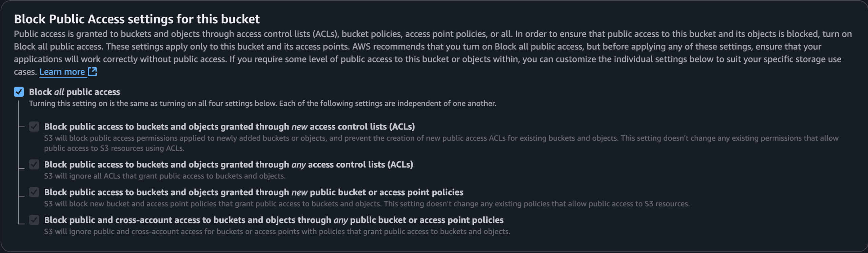Image resolution: width=868 pixels, height=253 pixels.
Task: Click label for public and cross-account access
Action: (x=274, y=220)
